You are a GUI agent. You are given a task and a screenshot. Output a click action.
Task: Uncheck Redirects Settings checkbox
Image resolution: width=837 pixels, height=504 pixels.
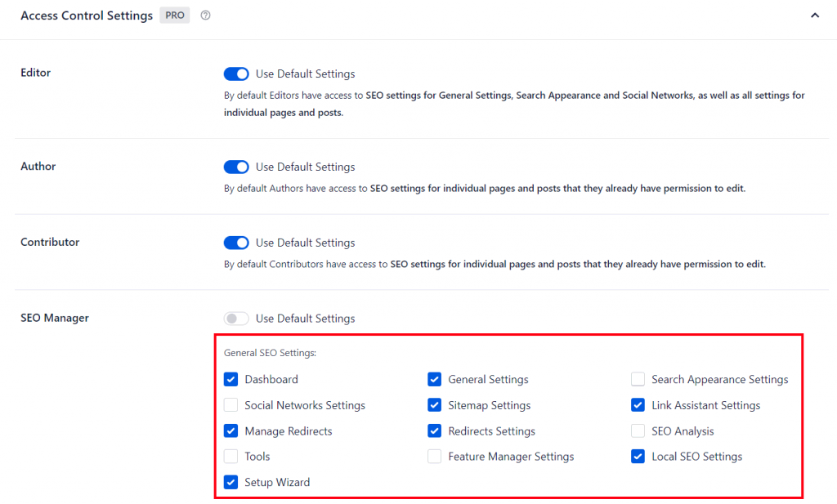(435, 430)
